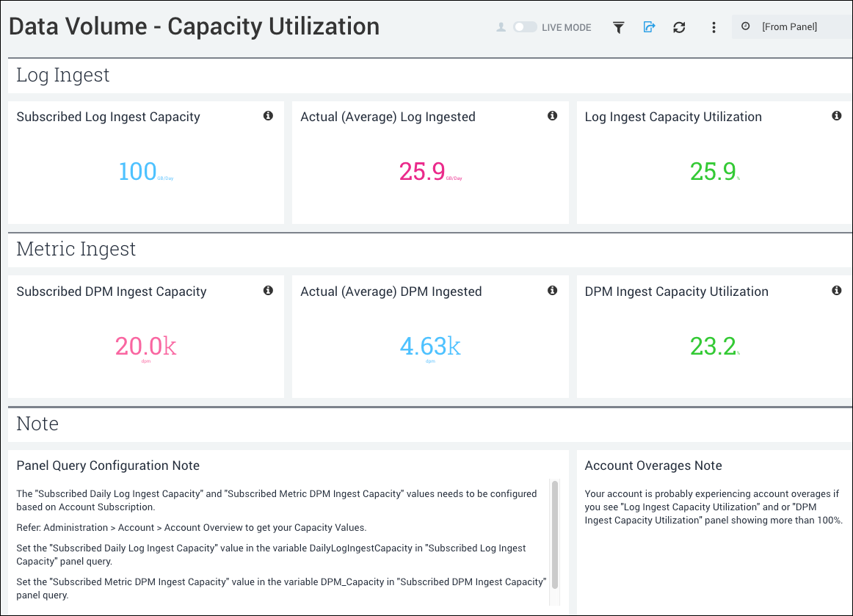Image resolution: width=853 pixels, height=616 pixels.
Task: View info for DPM Ingest Capacity Utilization panel
Action: [837, 290]
